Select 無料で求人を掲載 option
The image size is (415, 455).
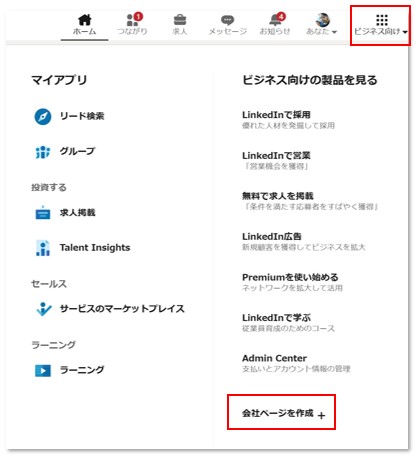pos(278,196)
